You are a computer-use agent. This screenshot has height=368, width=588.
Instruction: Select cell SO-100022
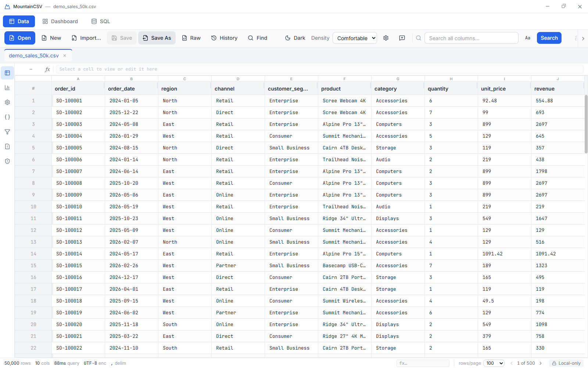[78, 348]
